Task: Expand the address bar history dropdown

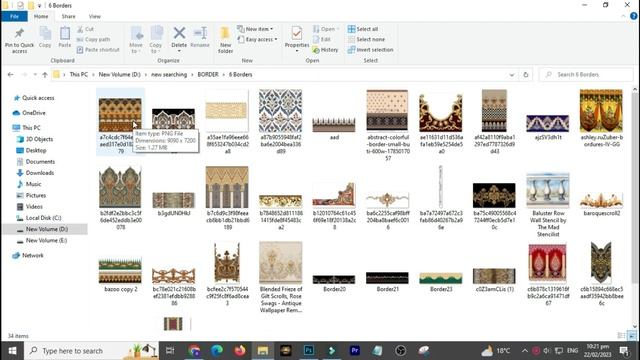Action: coord(511,75)
